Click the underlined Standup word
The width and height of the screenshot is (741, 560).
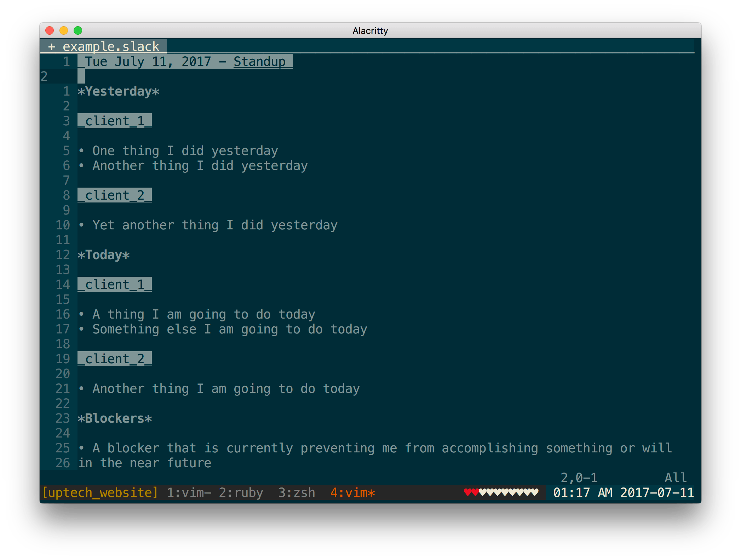coord(259,62)
